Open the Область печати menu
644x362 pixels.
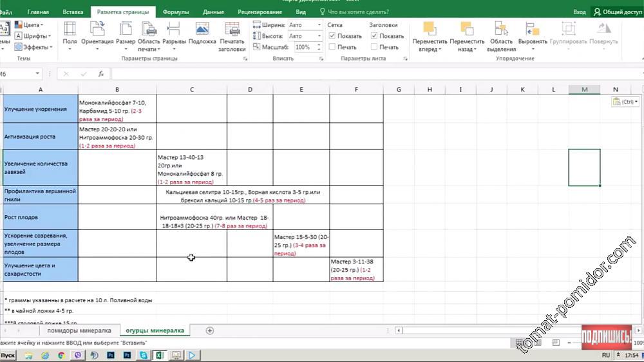click(149, 36)
